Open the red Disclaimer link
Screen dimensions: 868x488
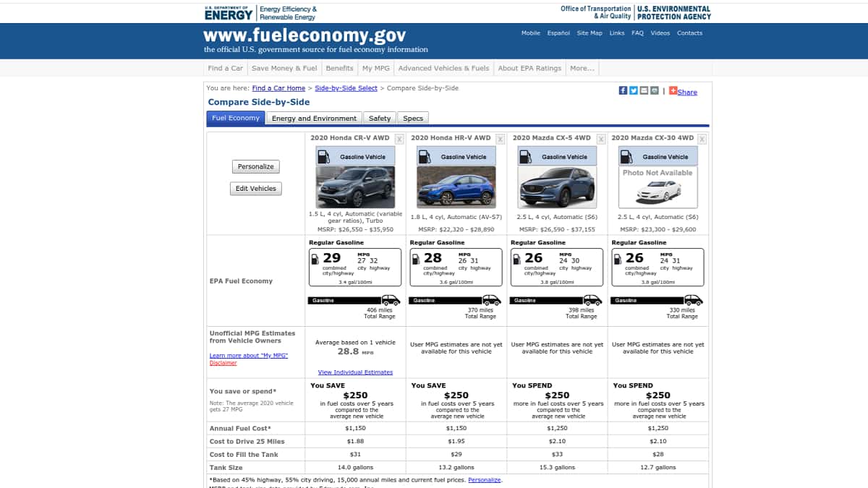[x=224, y=363]
